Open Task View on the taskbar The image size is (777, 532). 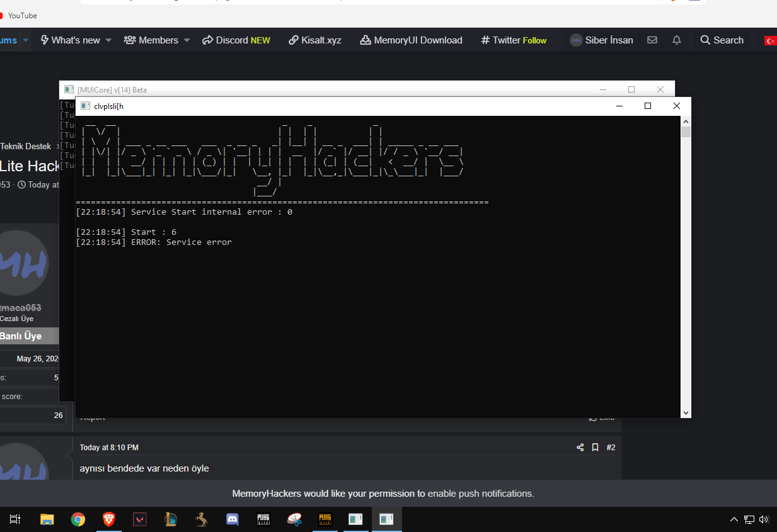coord(15,519)
